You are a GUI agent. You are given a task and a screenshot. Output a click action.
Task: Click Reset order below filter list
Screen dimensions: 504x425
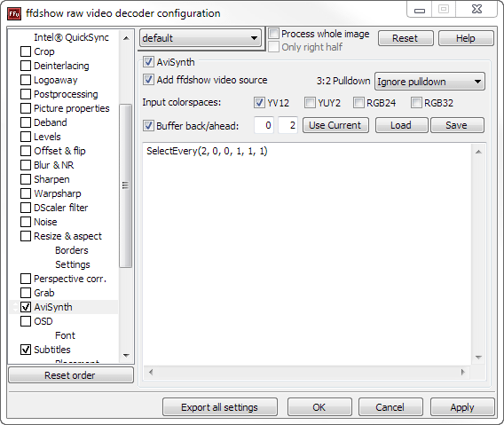click(71, 375)
